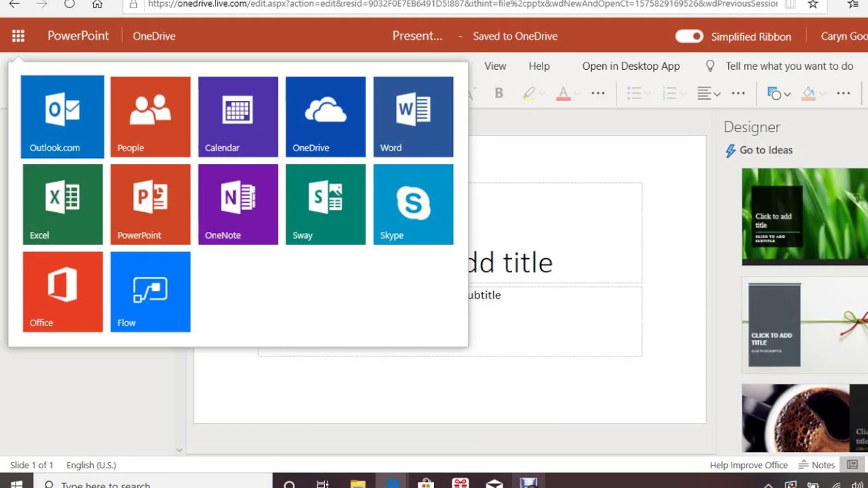Click Go to Ideas in Designer
Screen dimensions: 868x488
point(766,150)
